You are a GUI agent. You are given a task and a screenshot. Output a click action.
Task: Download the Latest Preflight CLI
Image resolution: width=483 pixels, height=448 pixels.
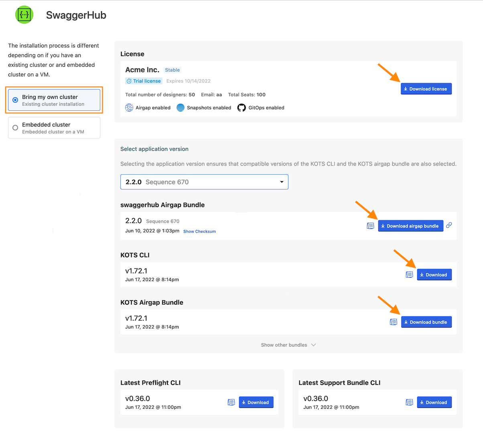pyautogui.click(x=256, y=402)
